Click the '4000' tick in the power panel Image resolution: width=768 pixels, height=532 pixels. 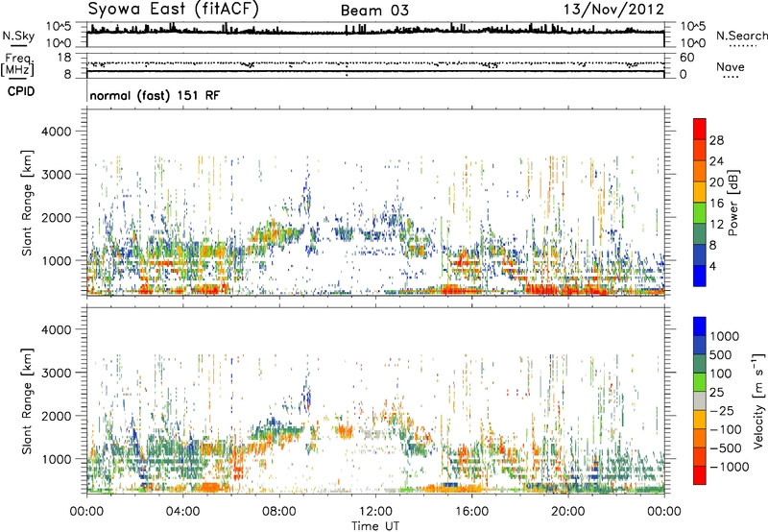tap(56, 132)
